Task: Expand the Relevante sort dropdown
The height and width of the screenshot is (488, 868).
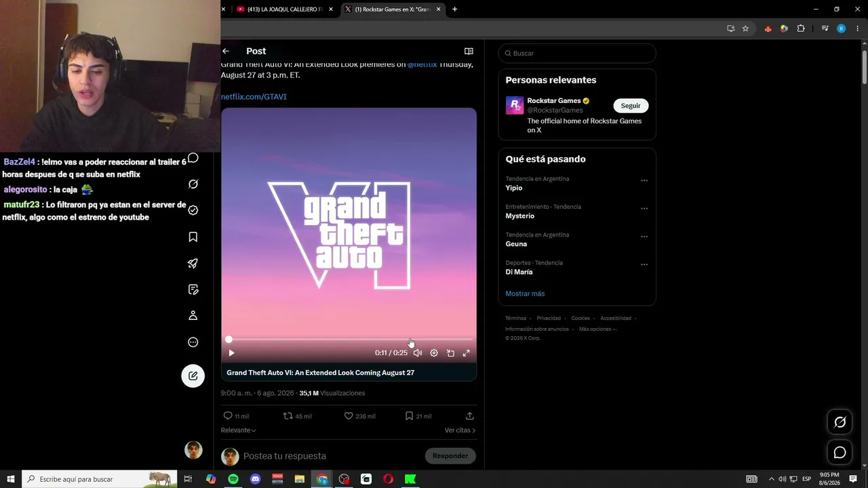Action: click(238, 430)
